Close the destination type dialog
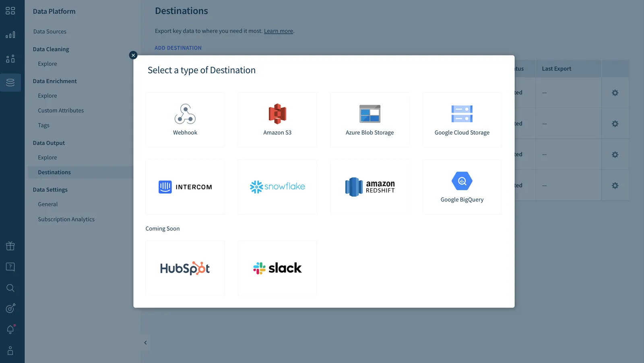This screenshot has width=644, height=363. pyautogui.click(x=133, y=55)
